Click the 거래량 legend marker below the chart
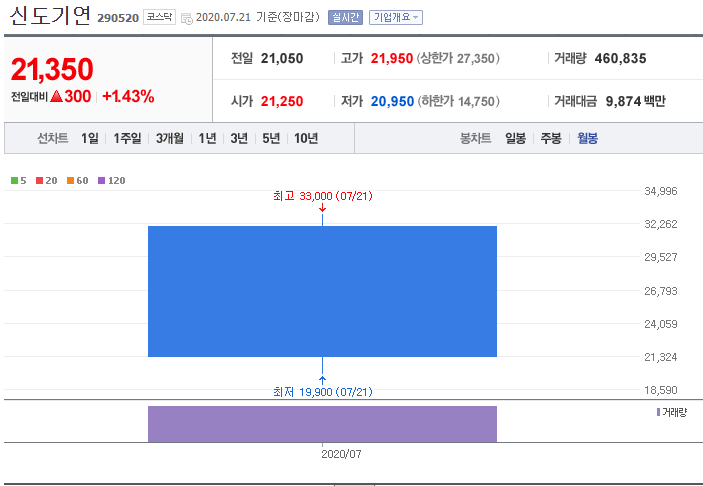The image size is (703, 486). pyautogui.click(x=658, y=412)
